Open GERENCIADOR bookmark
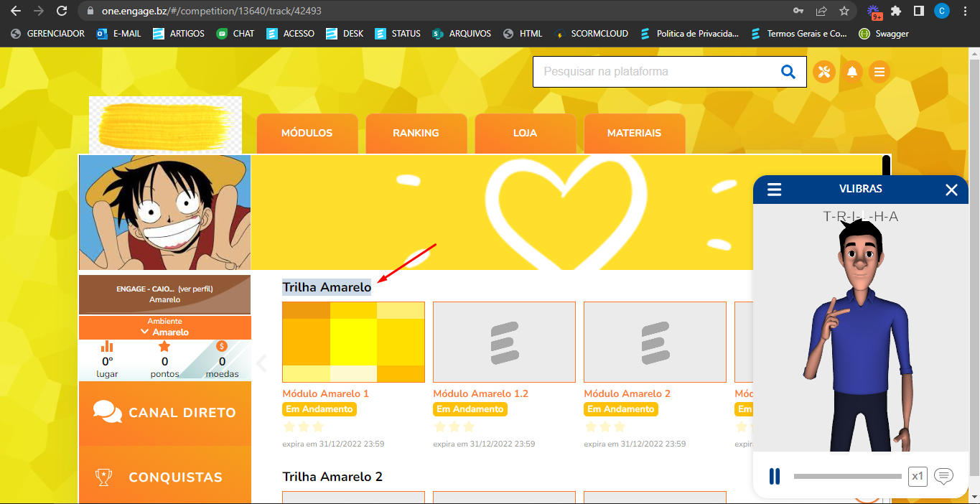980x504 pixels. [x=47, y=34]
